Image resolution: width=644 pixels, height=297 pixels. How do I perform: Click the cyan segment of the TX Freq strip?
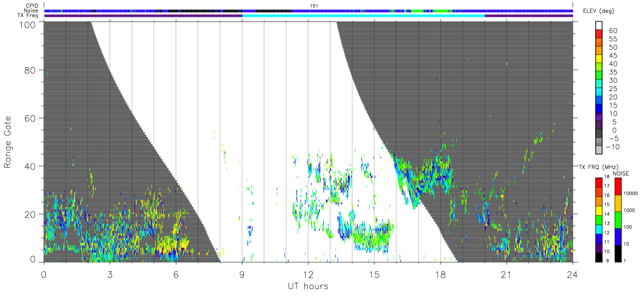click(363, 16)
